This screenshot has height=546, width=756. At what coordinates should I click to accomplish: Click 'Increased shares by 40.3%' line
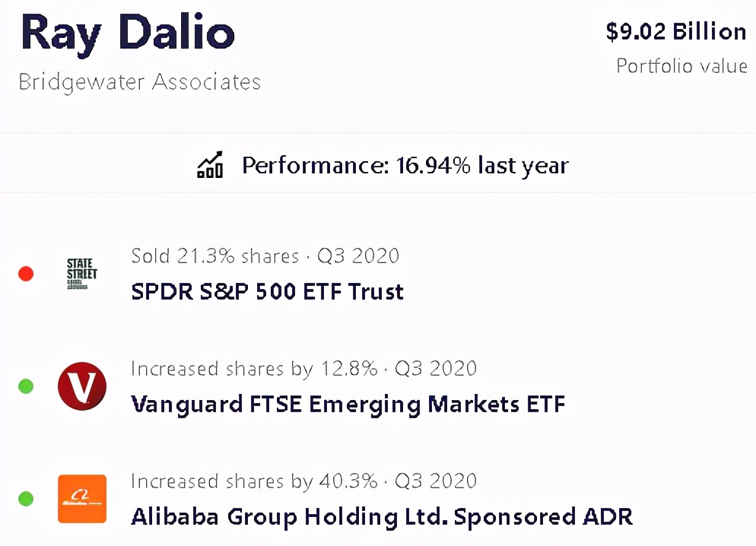click(x=303, y=481)
